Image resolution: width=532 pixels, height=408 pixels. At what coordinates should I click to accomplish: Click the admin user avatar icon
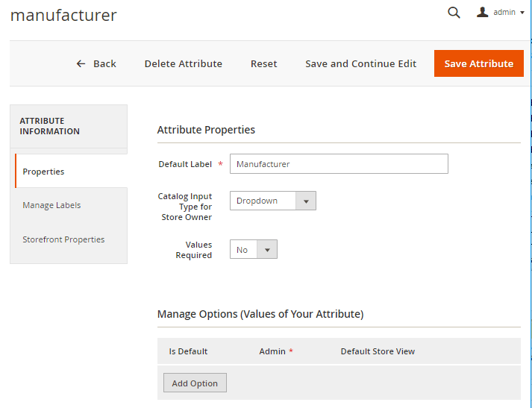point(483,12)
